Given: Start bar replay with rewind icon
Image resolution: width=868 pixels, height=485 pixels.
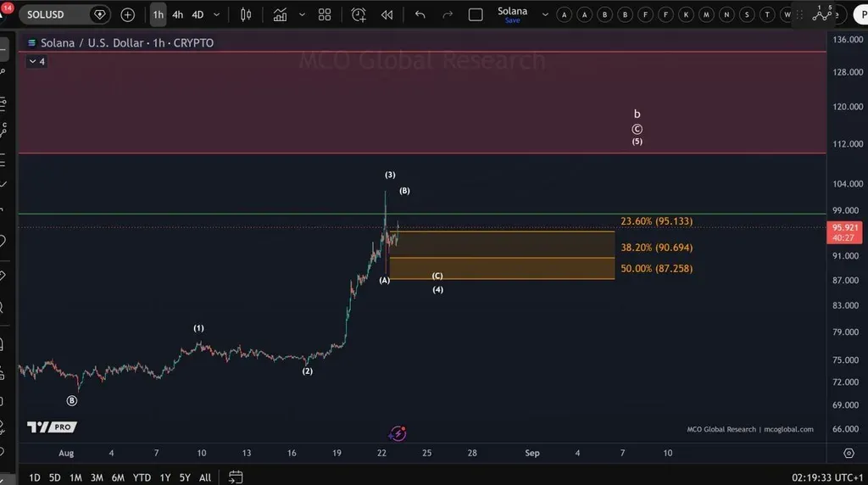Looking at the screenshot, I should coord(387,15).
